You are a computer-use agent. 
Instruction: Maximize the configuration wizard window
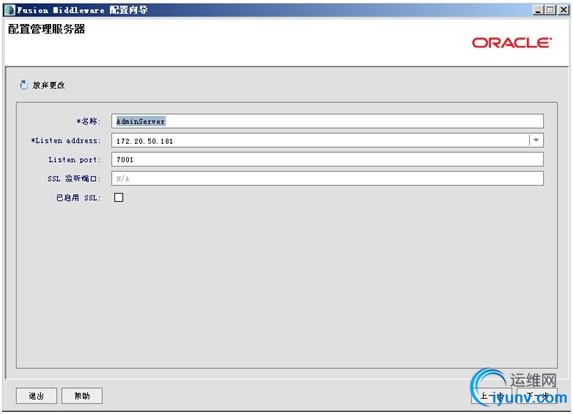click(x=550, y=10)
